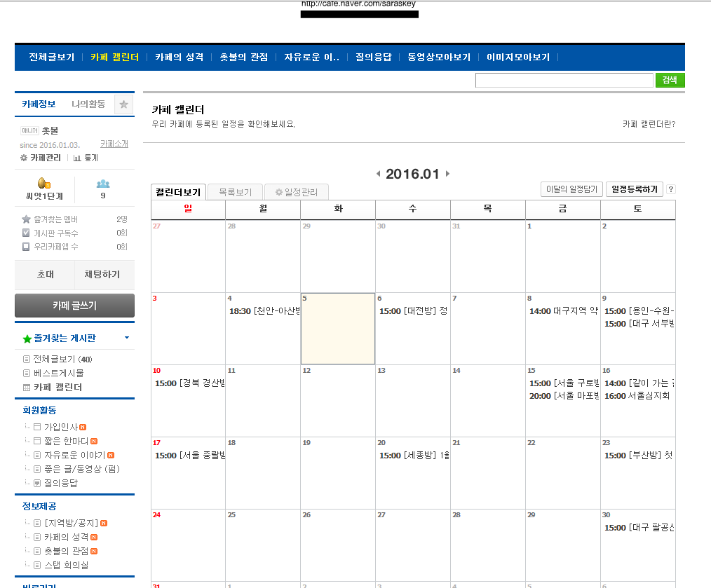Select the highlighted day 5 cell
The width and height of the screenshot is (711, 588).
[x=338, y=329]
